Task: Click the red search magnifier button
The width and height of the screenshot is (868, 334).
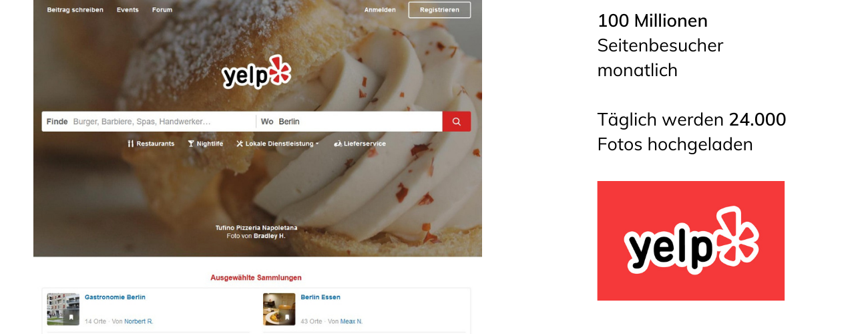Action: [x=457, y=122]
